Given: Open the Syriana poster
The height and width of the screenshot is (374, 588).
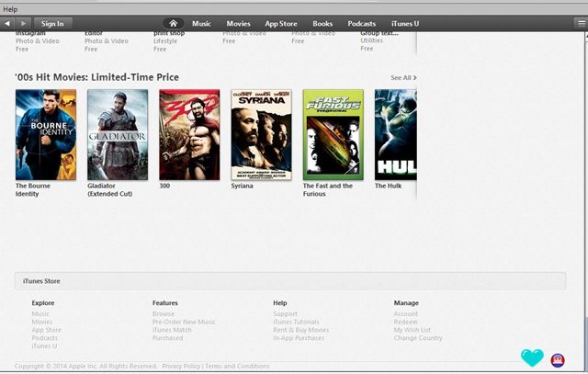Looking at the screenshot, I should pyautogui.click(x=261, y=135).
